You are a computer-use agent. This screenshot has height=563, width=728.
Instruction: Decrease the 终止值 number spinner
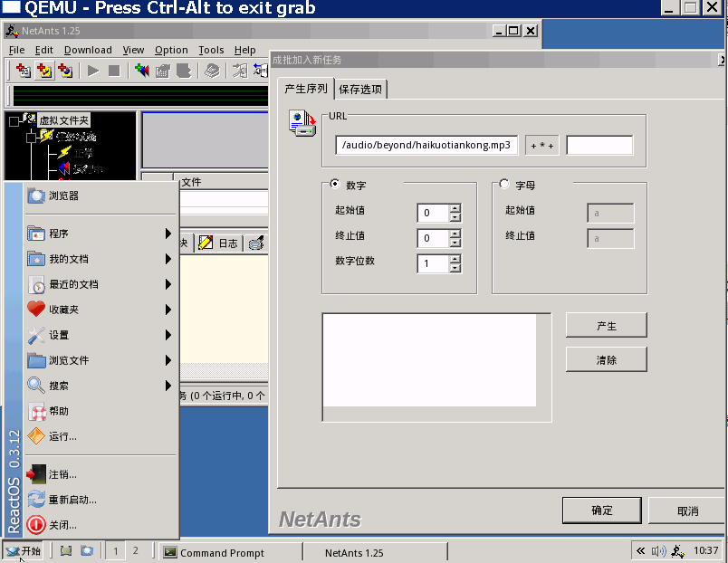(x=455, y=243)
